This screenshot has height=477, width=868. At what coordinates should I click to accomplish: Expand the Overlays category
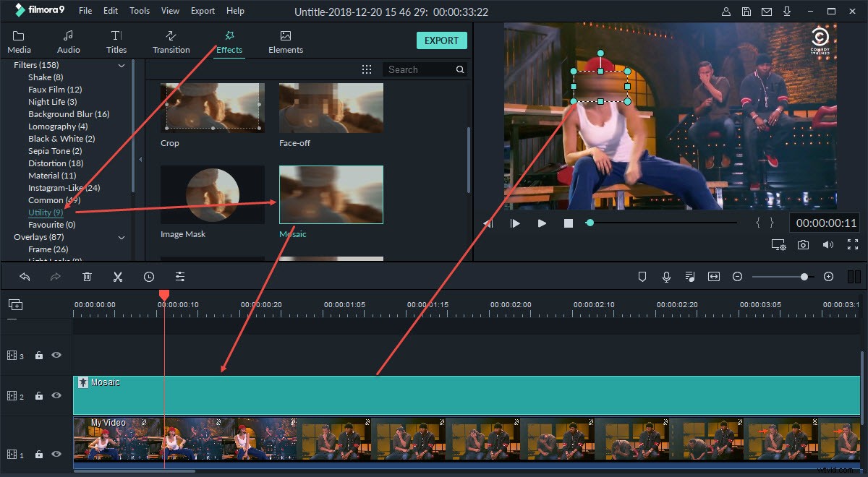tap(122, 237)
